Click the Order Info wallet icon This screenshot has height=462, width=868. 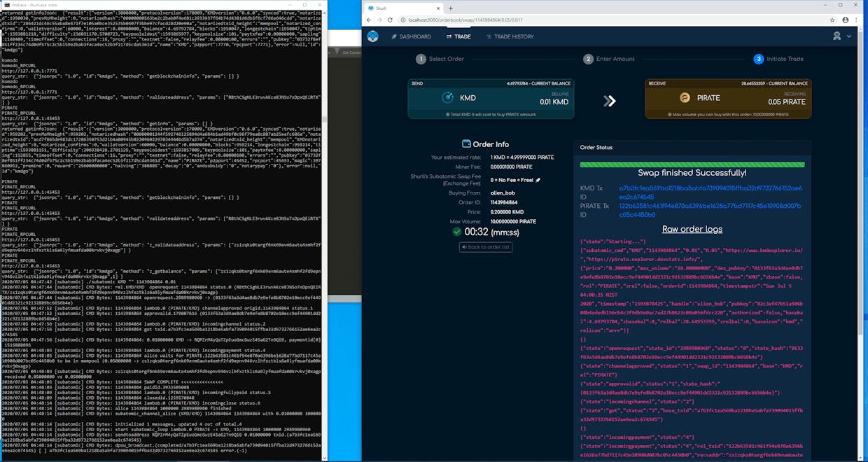pyautogui.click(x=466, y=143)
